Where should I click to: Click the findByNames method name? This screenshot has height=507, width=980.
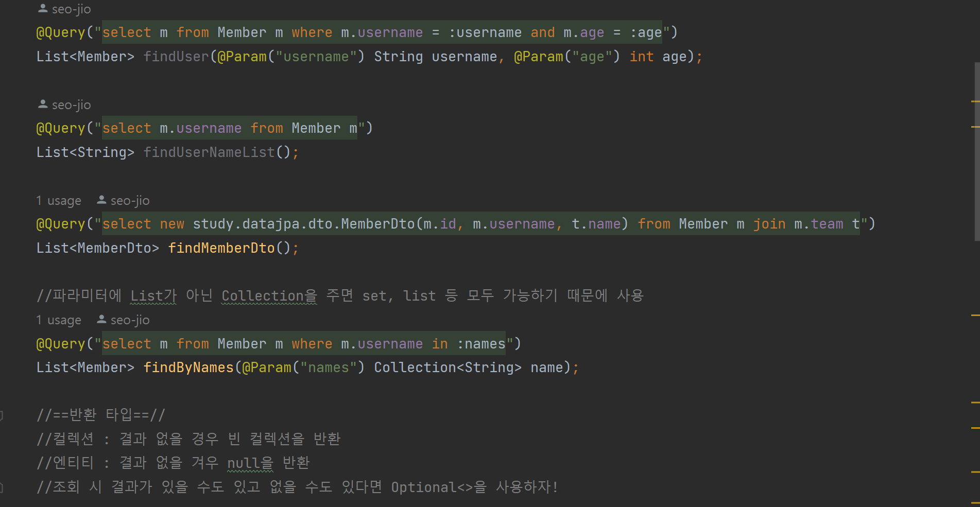tap(188, 368)
